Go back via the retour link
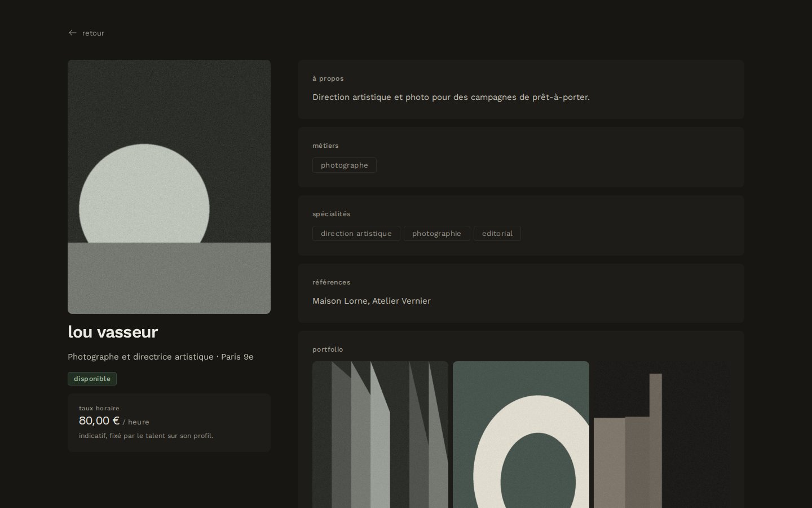The height and width of the screenshot is (508, 812). coord(86,33)
